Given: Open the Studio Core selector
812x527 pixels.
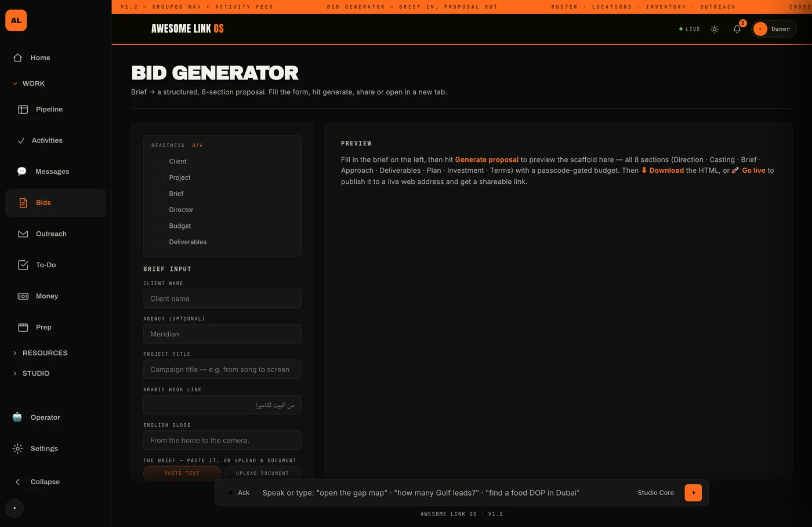Looking at the screenshot, I should click(x=655, y=493).
